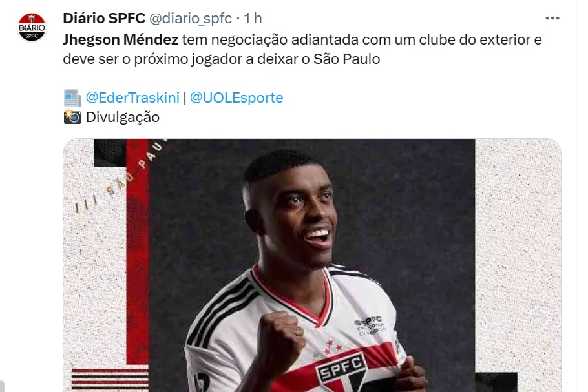Screen dimensions: 588x392
Task: Select the bold Jhegson Méndez name
Action: point(121,39)
